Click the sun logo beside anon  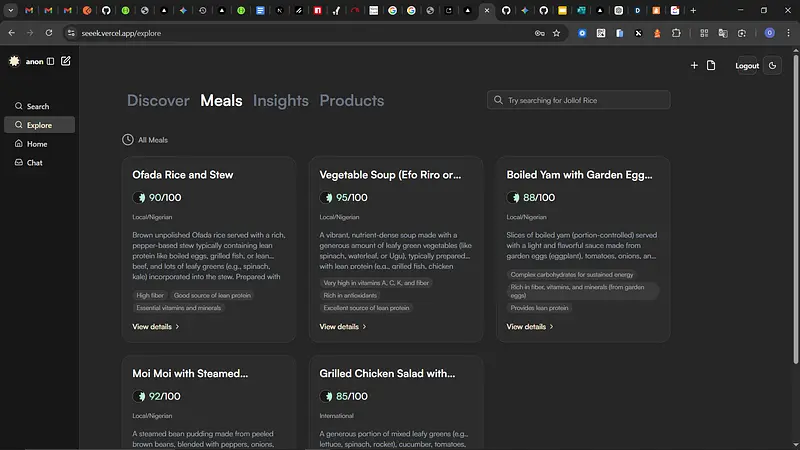pyautogui.click(x=14, y=61)
